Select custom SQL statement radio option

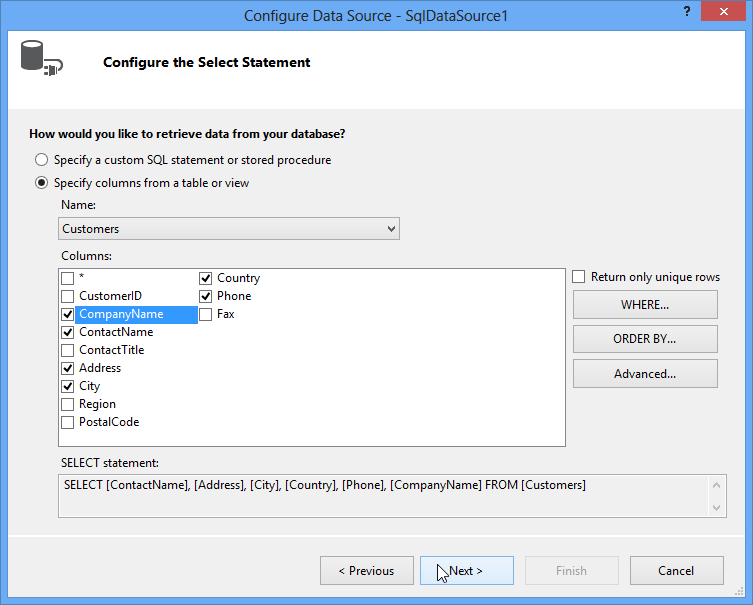41,159
